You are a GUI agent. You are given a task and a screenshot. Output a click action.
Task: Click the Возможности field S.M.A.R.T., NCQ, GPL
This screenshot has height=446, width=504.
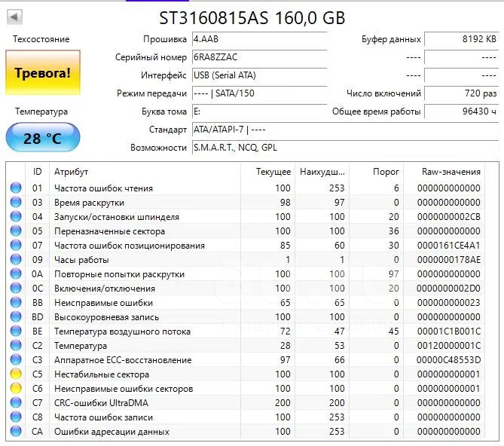pos(345,148)
